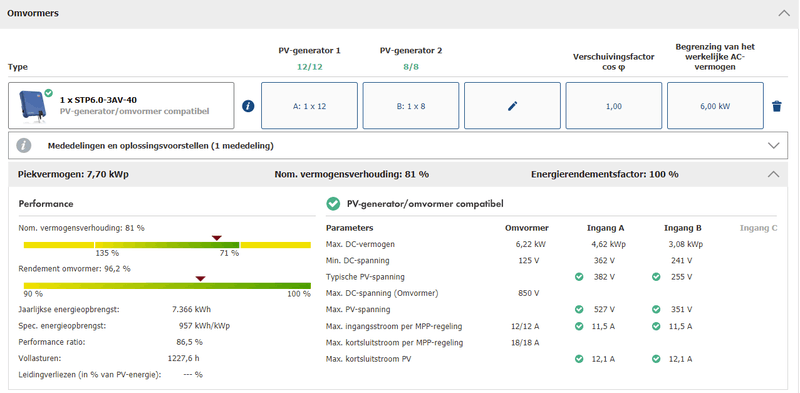The height and width of the screenshot is (393, 800).
Task: Click the Ingang A 11,5 A checkmark
Action: coord(579,326)
